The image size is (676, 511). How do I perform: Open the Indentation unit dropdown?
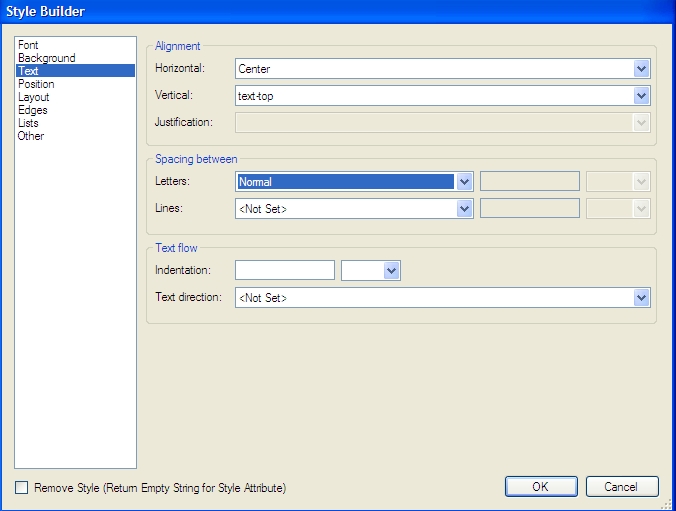click(x=391, y=271)
